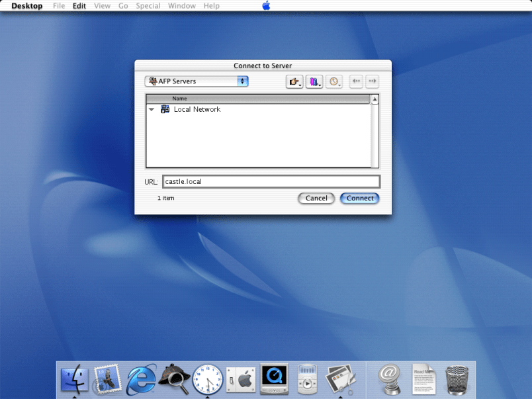Open the Apple menu in the menu bar
Viewport: 532px width, 399px height.
pyautogui.click(x=266, y=6)
